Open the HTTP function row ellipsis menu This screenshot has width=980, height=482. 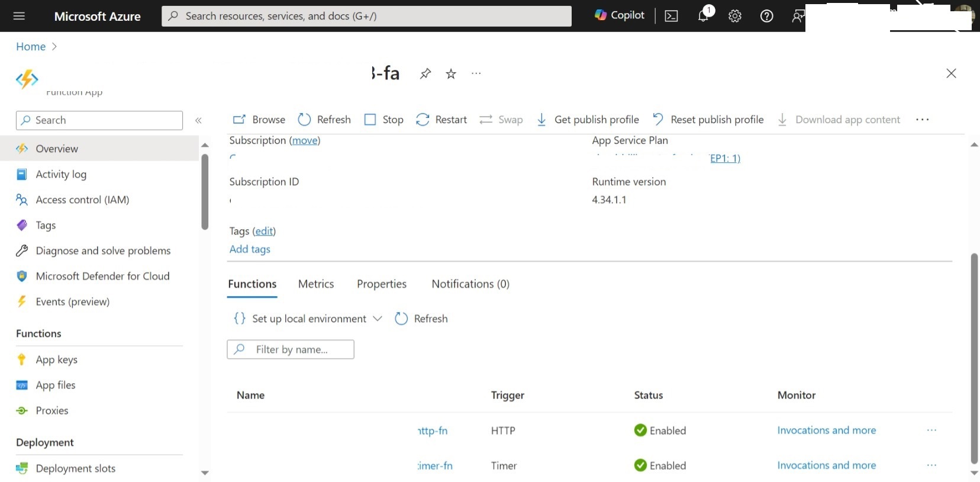(x=931, y=430)
